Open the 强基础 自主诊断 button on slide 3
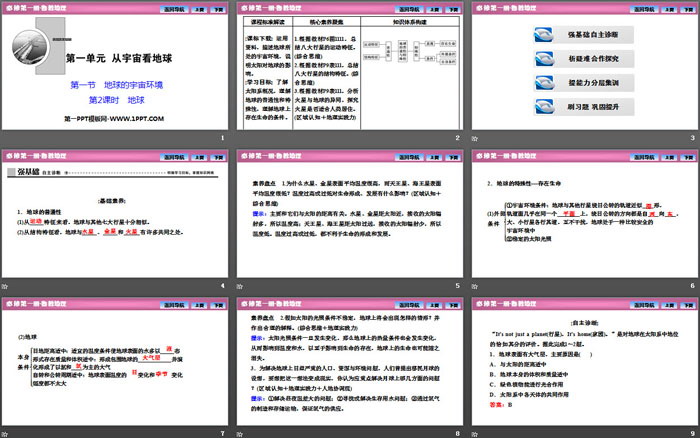The width and height of the screenshot is (700, 438). coord(584,35)
